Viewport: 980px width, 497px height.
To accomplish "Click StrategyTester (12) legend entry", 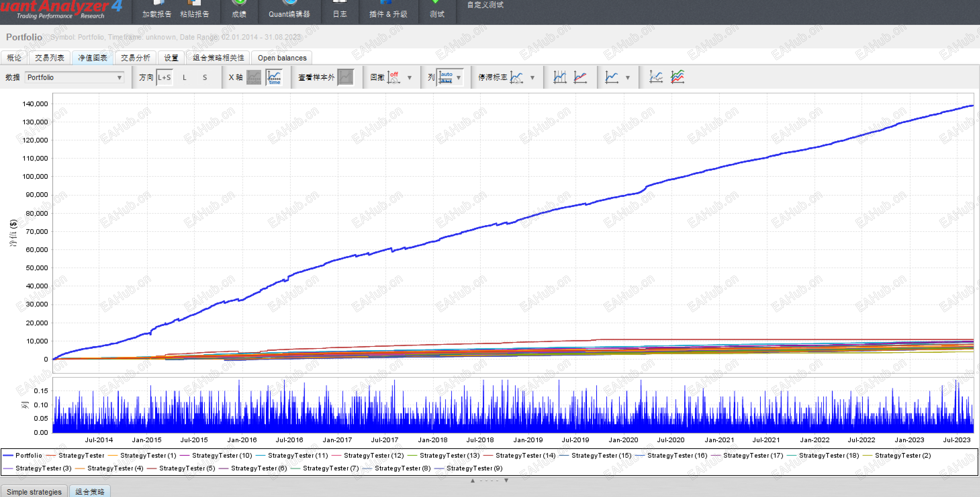I will [x=368, y=455].
